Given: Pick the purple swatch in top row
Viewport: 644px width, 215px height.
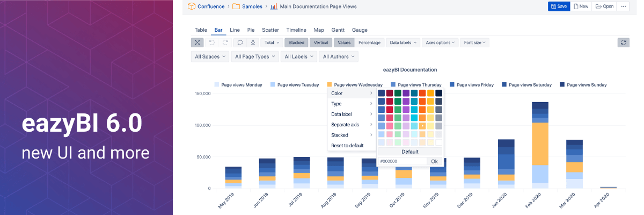Looking at the screenshot, I should tap(406, 93).
